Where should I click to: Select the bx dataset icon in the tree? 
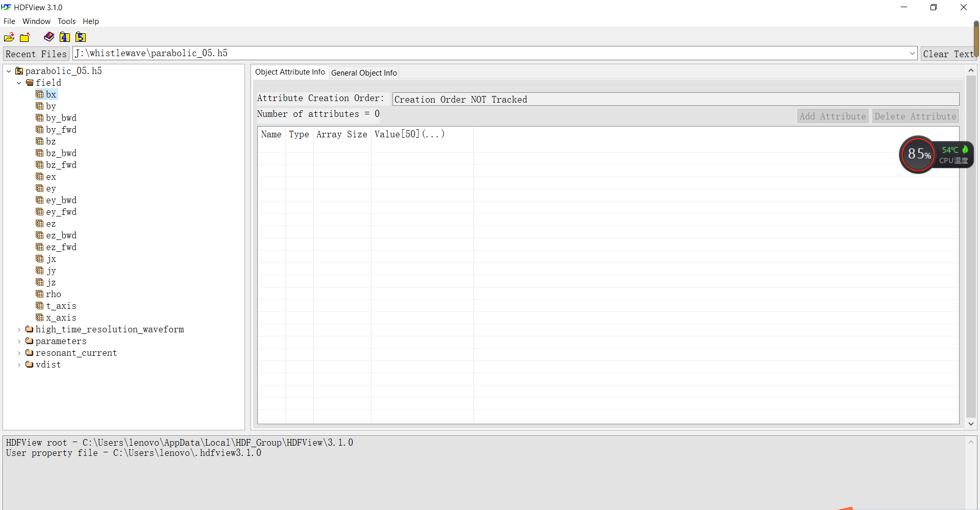point(40,94)
